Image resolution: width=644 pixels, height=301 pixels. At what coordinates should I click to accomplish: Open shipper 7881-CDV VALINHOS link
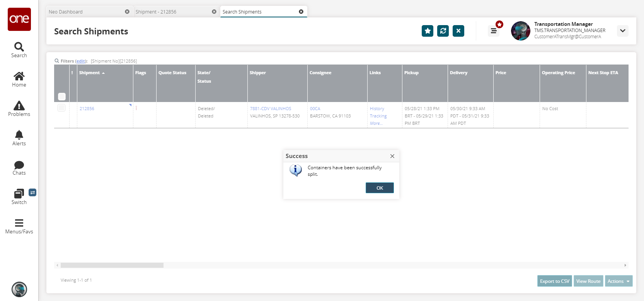coord(271,109)
